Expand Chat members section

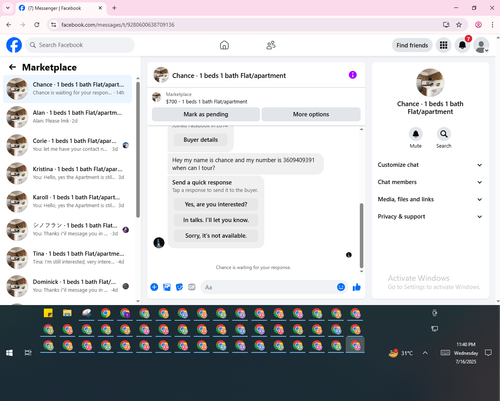click(x=430, y=182)
